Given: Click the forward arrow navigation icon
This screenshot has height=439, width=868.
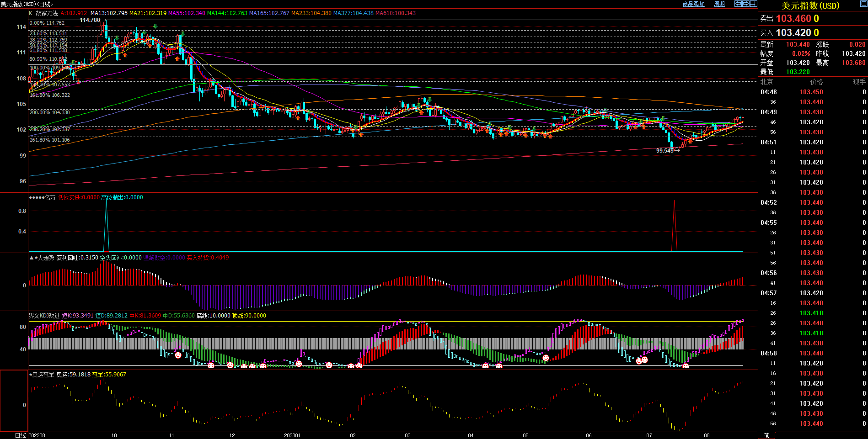Looking at the screenshot, I should (745, 4).
